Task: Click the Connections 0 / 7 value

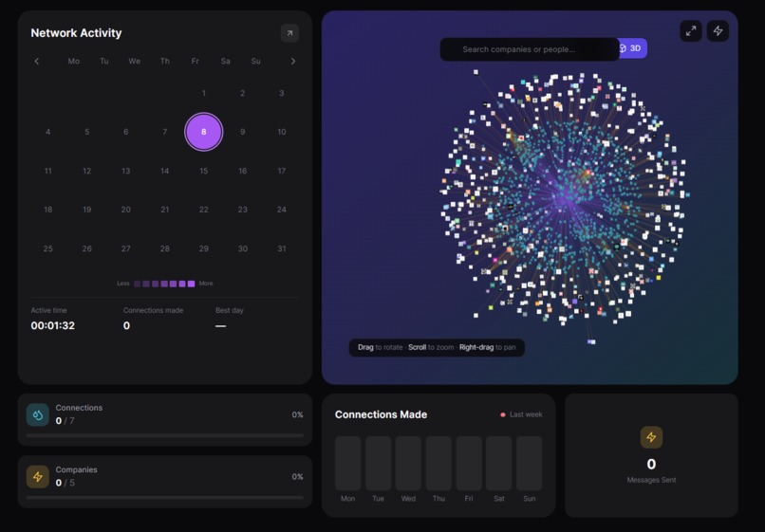Action: coord(65,421)
